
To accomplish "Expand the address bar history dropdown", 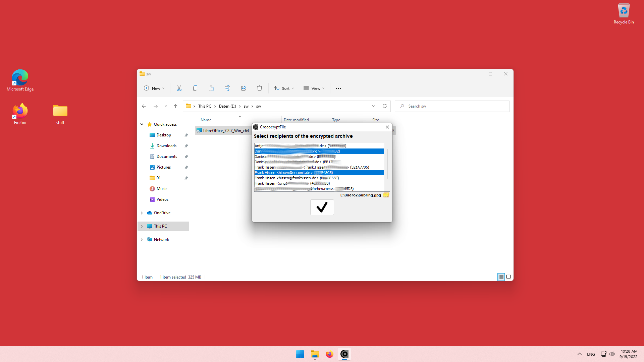I will click(374, 106).
